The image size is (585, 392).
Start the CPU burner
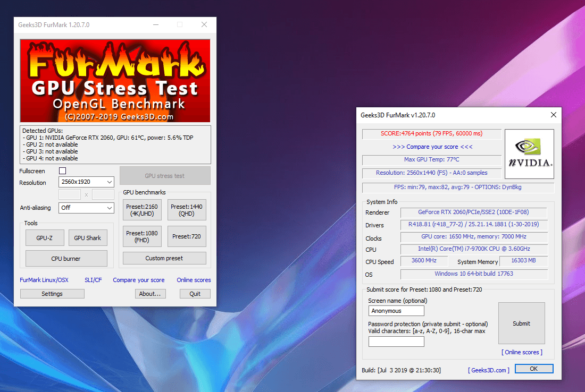[x=66, y=259]
